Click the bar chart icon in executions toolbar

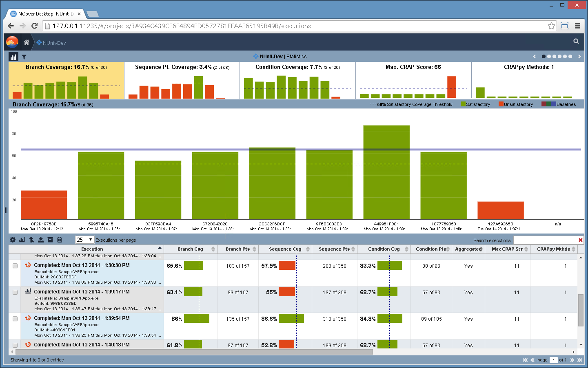(x=22, y=240)
